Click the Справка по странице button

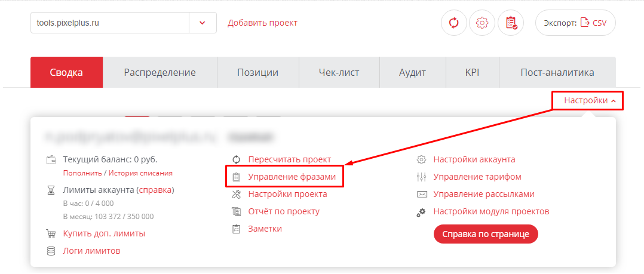point(486,234)
